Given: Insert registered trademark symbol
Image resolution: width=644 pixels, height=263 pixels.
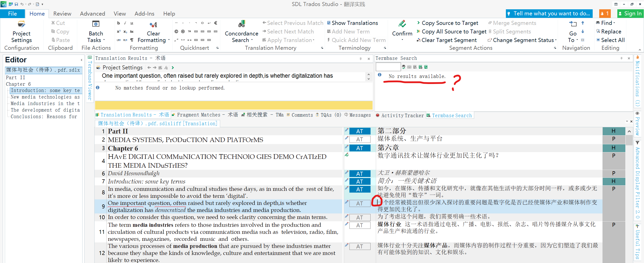Looking at the screenshot, I should (x=183, y=31).
